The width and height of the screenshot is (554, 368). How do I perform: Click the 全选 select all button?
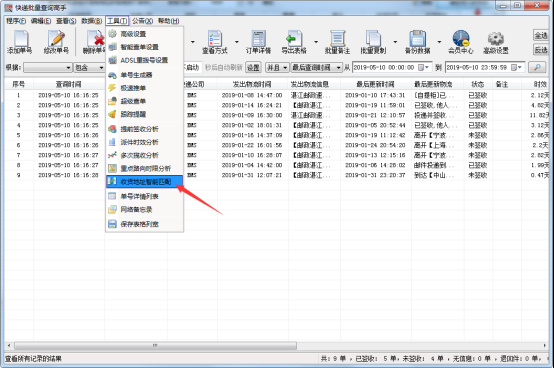tap(541, 35)
